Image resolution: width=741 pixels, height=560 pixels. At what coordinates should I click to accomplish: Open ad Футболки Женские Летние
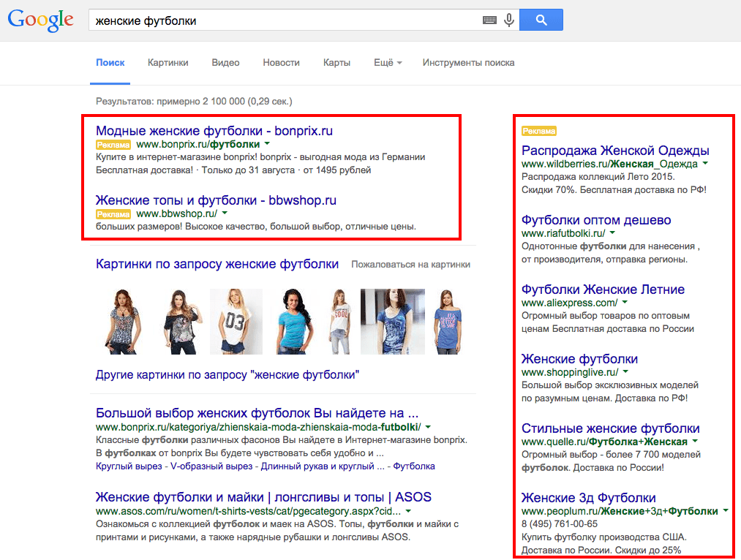pyautogui.click(x=603, y=290)
